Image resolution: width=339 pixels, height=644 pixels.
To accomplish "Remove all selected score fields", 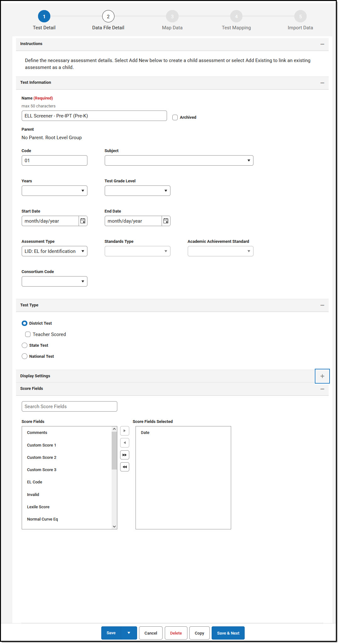I will [x=125, y=467].
